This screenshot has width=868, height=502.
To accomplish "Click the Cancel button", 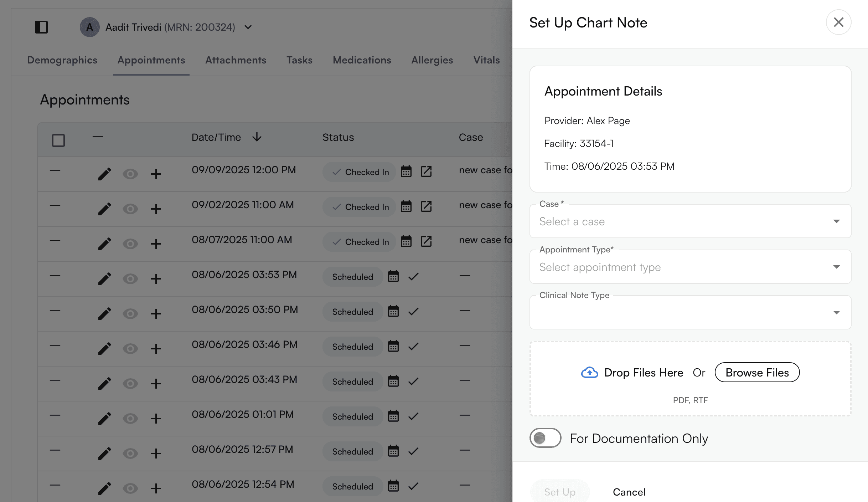I will pos(629,492).
